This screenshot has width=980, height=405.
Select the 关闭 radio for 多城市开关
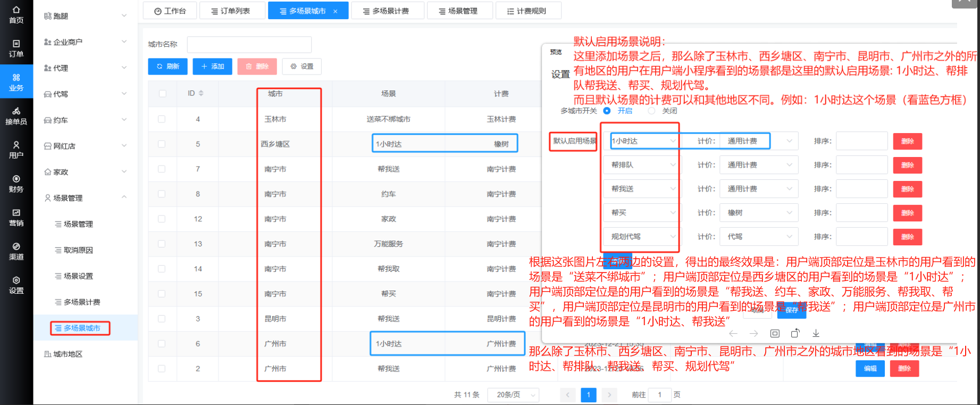click(x=651, y=111)
